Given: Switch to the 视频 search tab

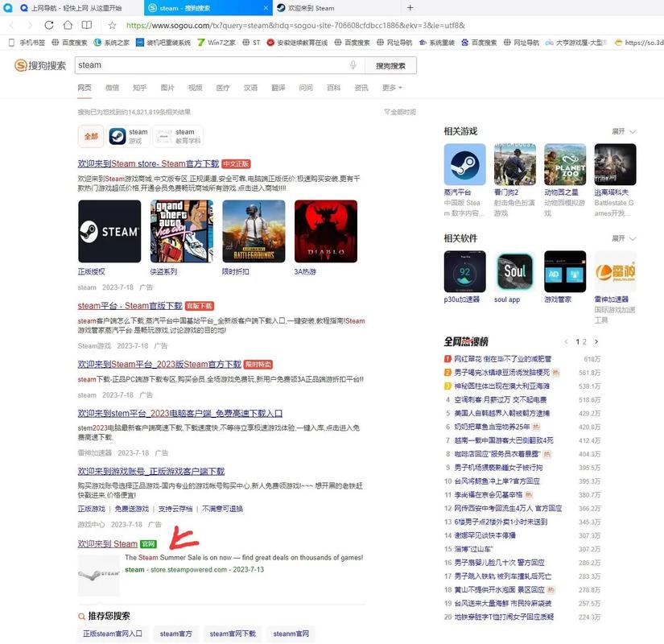Looking at the screenshot, I should coord(196,88).
